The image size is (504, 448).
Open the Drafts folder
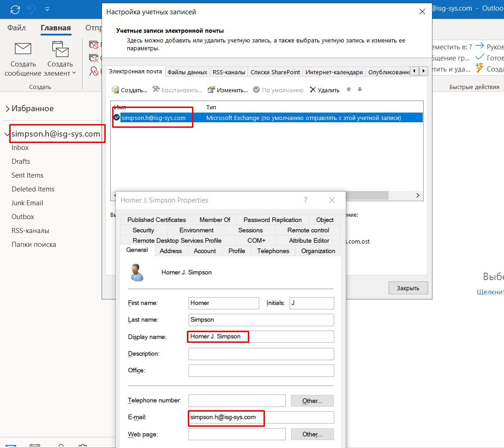tap(21, 161)
